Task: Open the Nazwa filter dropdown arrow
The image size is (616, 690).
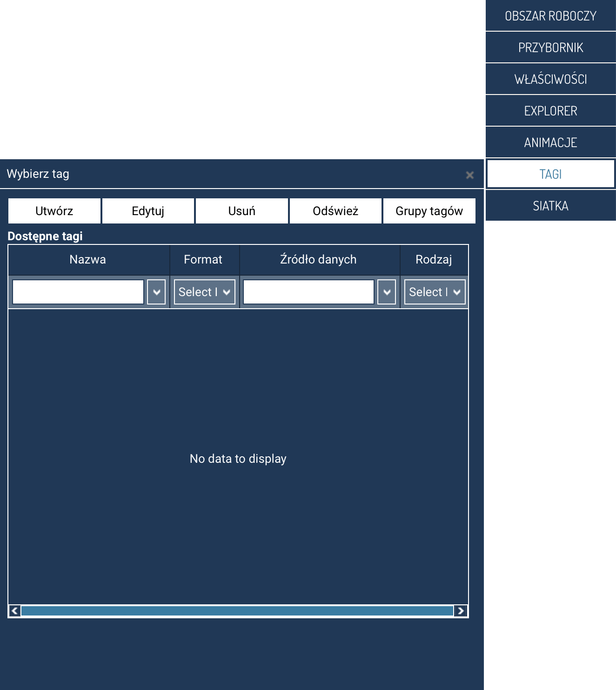Action: [x=156, y=292]
